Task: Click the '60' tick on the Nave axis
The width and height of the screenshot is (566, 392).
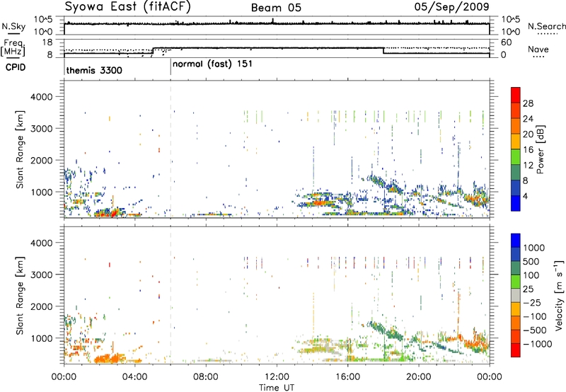Action: (507, 42)
